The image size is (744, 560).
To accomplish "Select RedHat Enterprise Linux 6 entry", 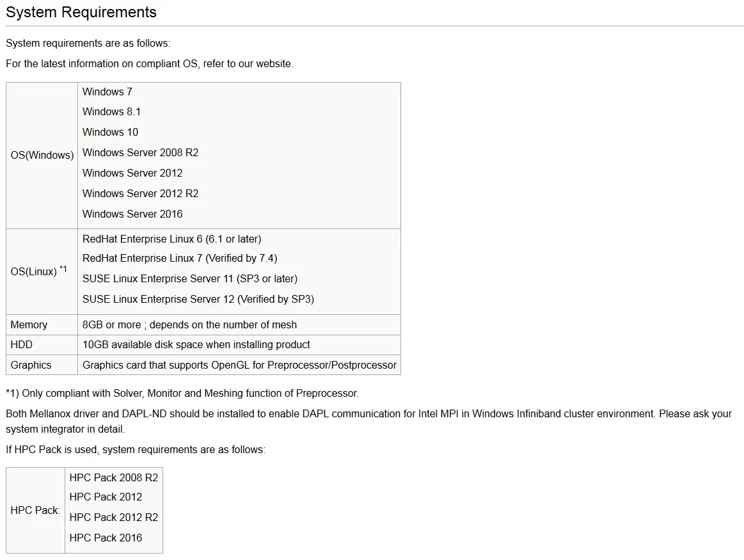I will (171, 239).
